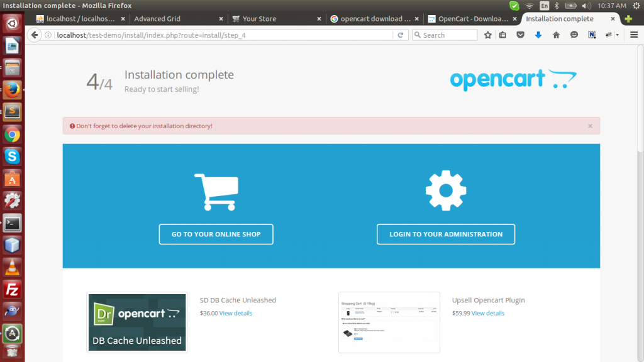Click Go To Your Online Shop button

(216, 234)
